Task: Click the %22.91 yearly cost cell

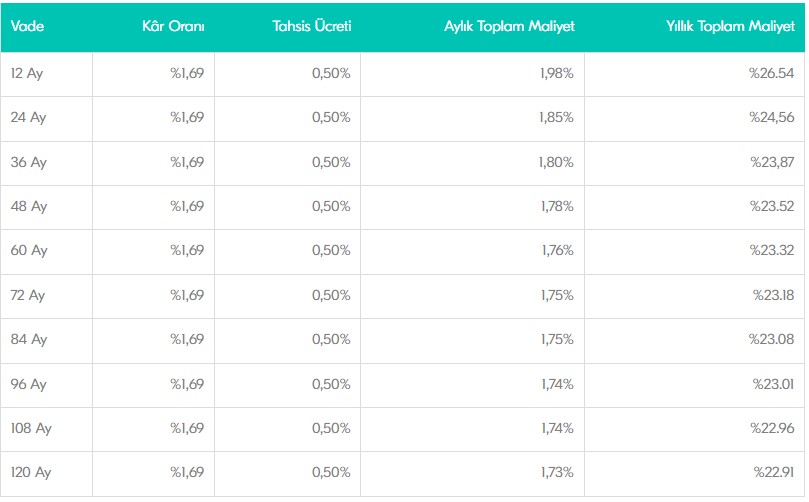Action: 773,472
